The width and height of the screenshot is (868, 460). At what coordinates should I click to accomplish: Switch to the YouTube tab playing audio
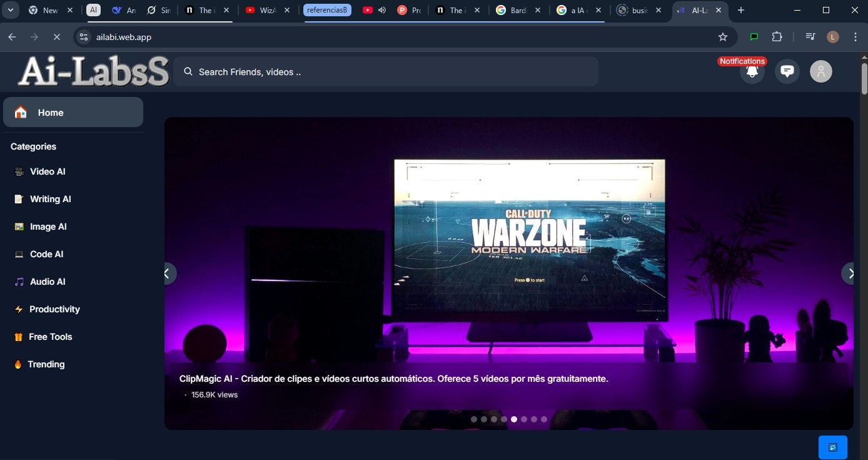[374, 10]
